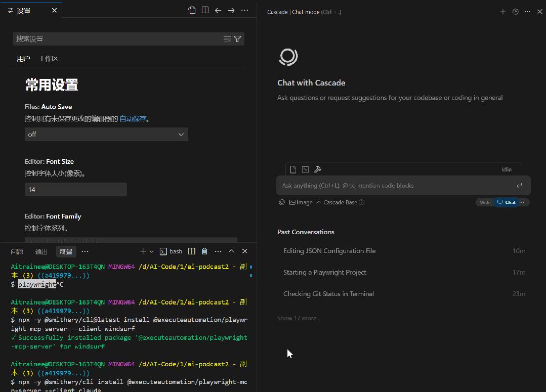Viewport: 546px width, 392px height.
Task: Kill terminal with trash icon
Action: coord(205,251)
